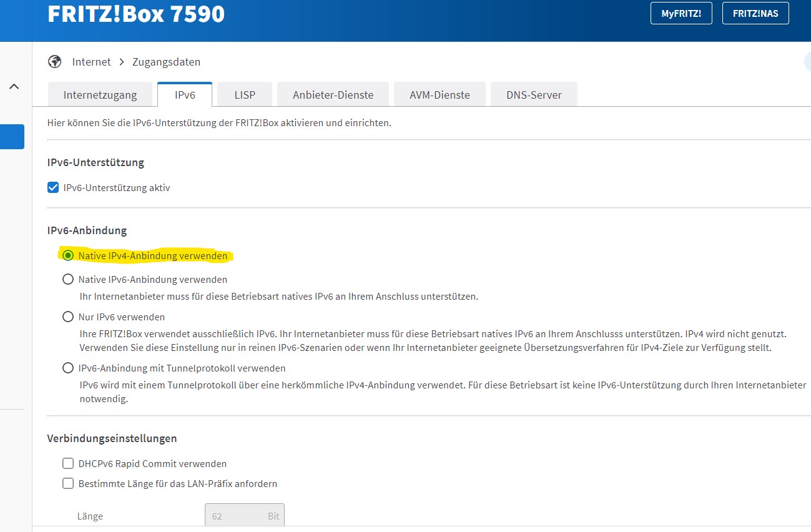Check Bestimmte Länge für das LAN-Präfix anfordern
This screenshot has width=811, height=532.
(68, 483)
